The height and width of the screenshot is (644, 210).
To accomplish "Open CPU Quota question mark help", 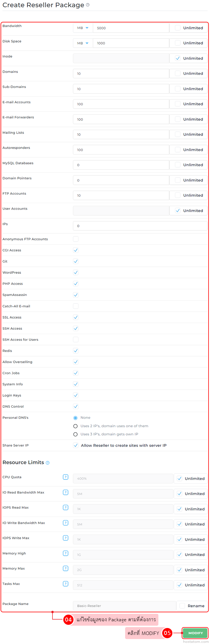I will pyautogui.click(x=66, y=477).
